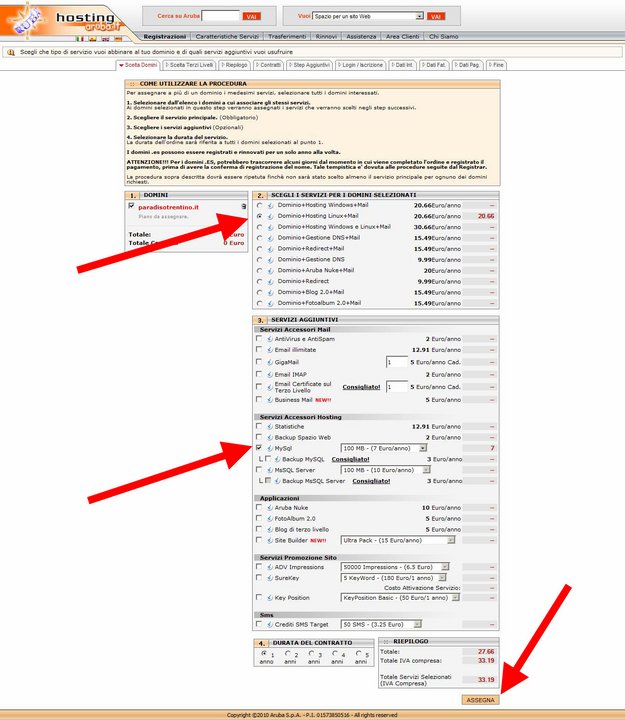Viewport: 625px width, 720px height.
Task: Click the Italian flag language icon
Action: (x=80, y=39)
